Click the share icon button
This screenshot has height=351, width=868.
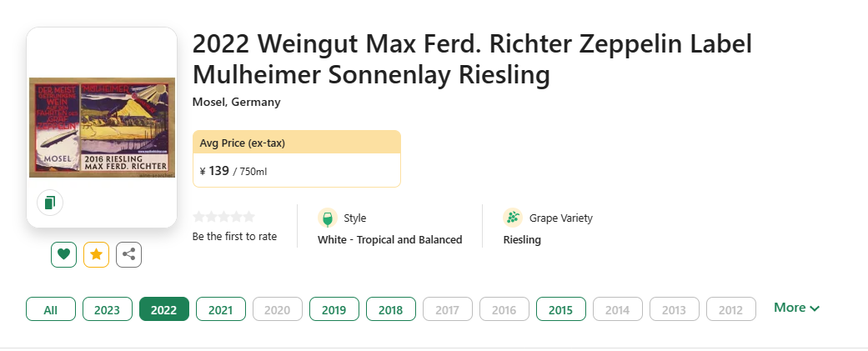coord(128,254)
